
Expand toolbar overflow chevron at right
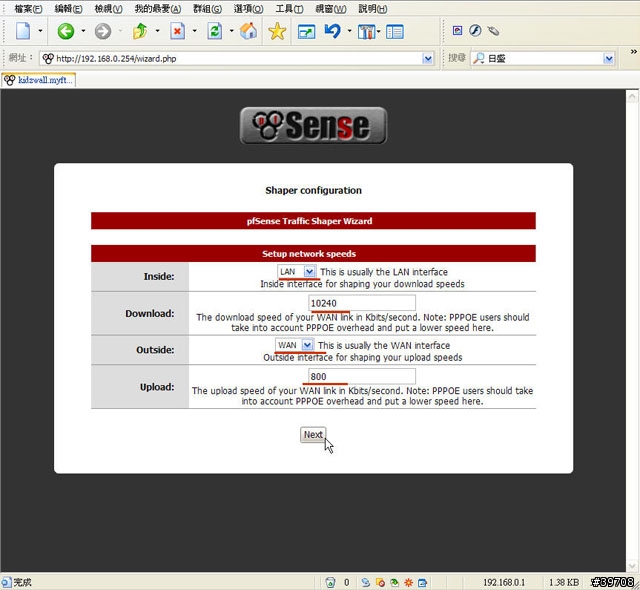[633, 52]
